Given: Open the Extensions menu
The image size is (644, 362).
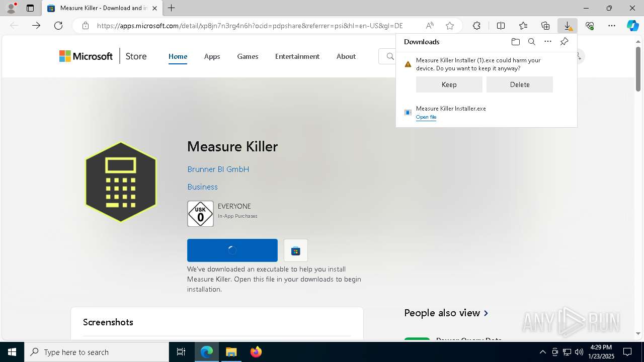Looking at the screenshot, I should [476, 26].
